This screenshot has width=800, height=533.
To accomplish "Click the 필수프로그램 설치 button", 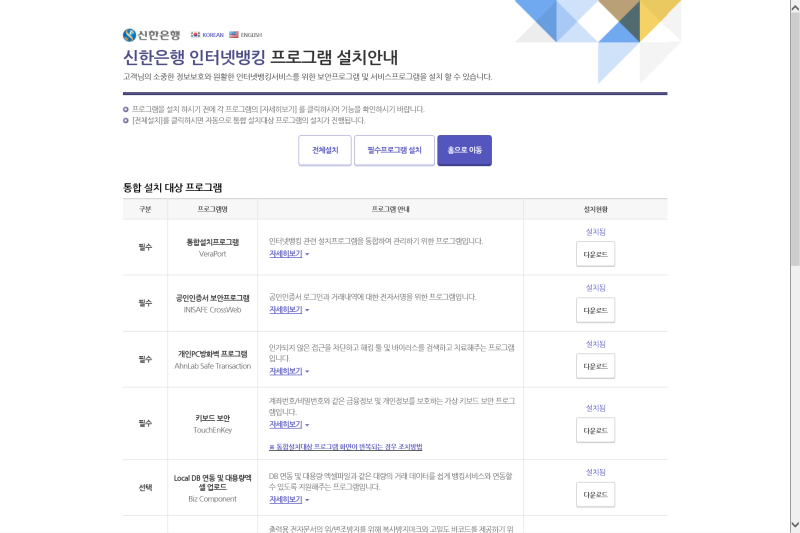I will click(x=394, y=150).
